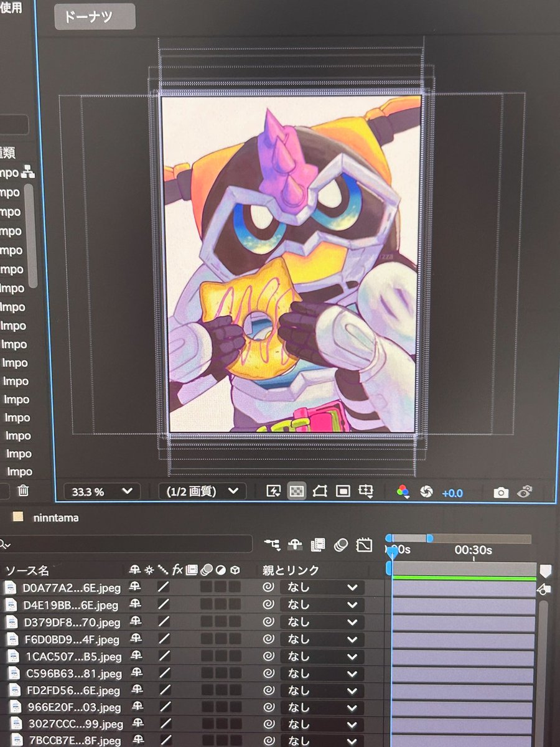Select the D0A77A2...6E.jpeg layer

[x=72, y=588]
